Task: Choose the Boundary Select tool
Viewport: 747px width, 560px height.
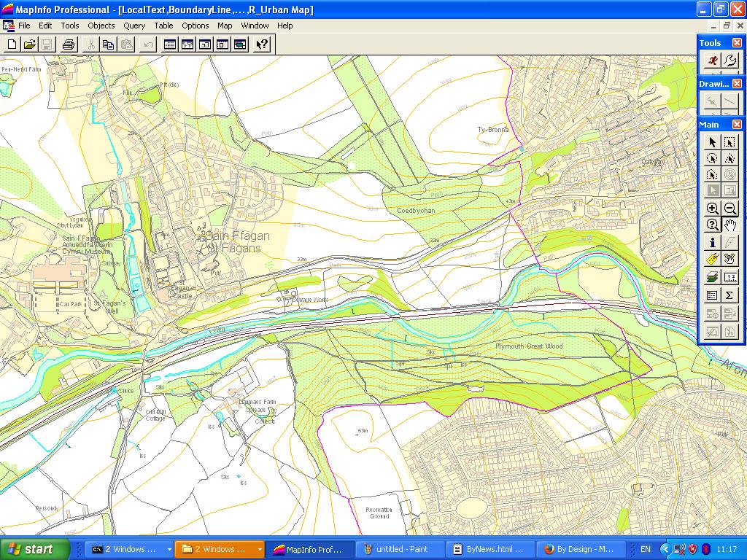Action: click(x=712, y=175)
